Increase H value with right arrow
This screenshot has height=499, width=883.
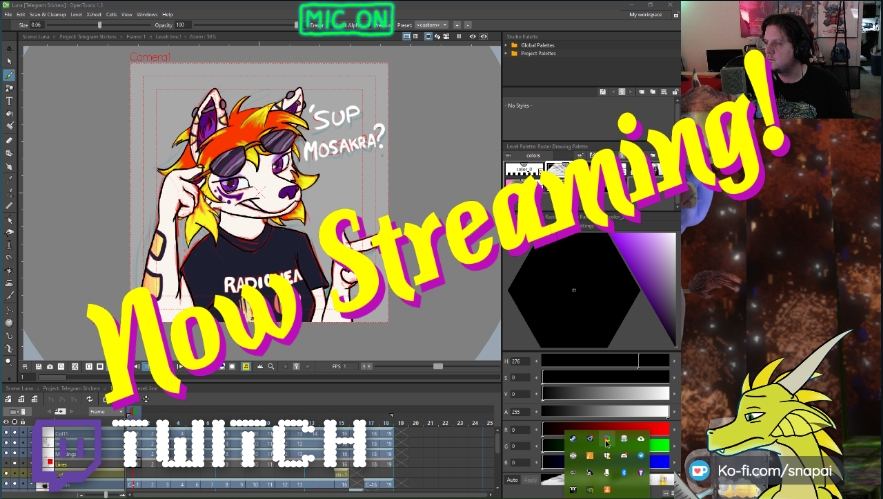tap(675, 361)
